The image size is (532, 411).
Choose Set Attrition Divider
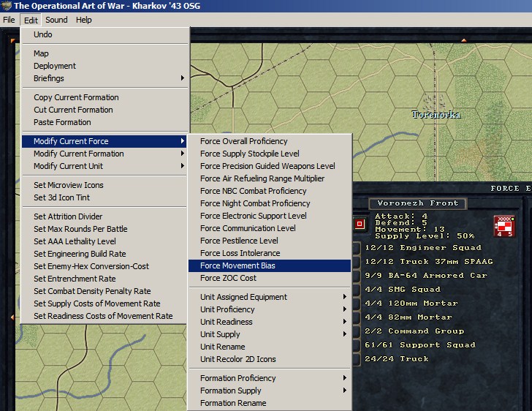(104, 216)
